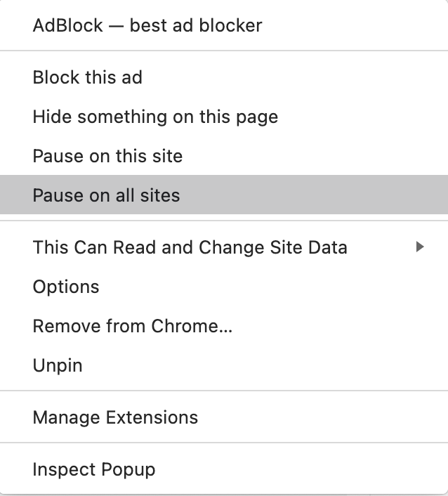Select Block this ad
The image size is (448, 496).
[88, 77]
